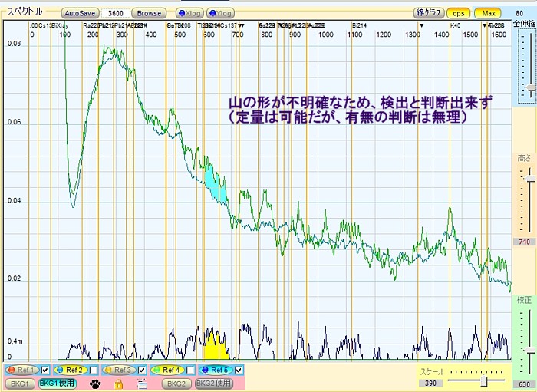Click the Bi214 peak marker label

(x=359, y=25)
